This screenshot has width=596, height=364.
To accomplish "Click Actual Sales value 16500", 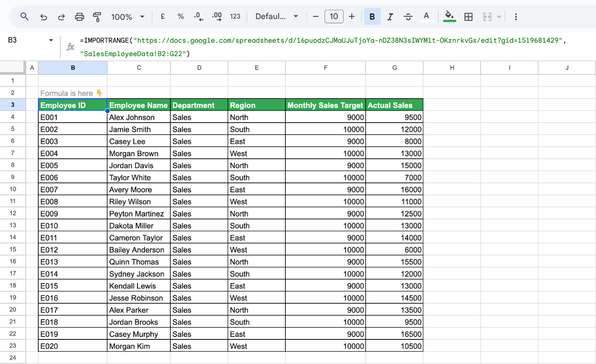I will tap(394, 334).
